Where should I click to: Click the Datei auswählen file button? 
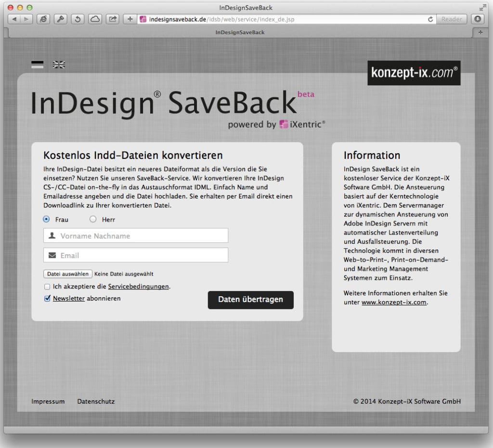(68, 274)
